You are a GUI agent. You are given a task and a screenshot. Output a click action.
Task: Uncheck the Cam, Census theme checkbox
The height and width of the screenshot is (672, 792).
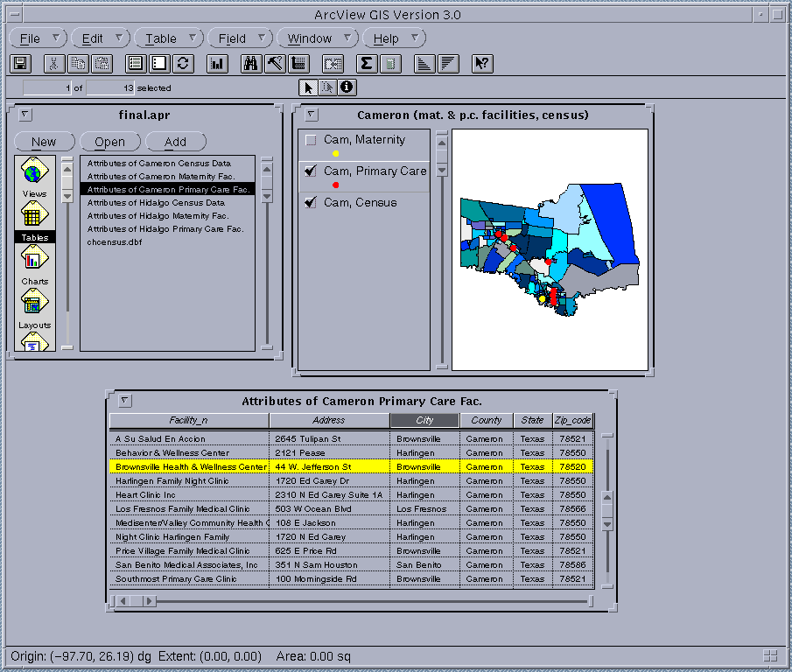pos(312,202)
